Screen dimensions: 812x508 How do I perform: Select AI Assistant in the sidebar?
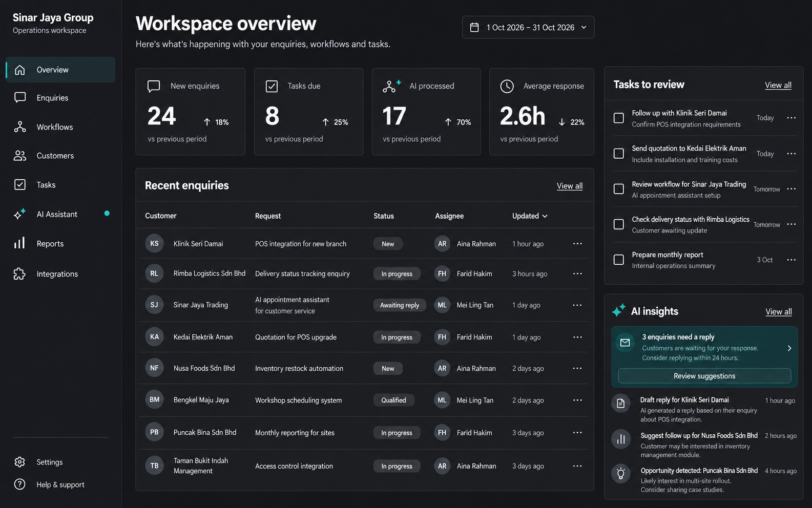point(60,214)
